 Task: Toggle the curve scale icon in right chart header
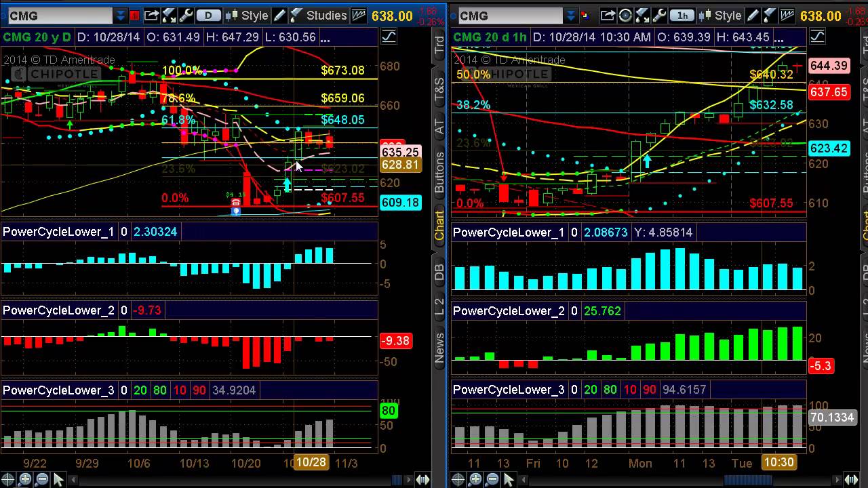pyautogui.click(x=817, y=37)
